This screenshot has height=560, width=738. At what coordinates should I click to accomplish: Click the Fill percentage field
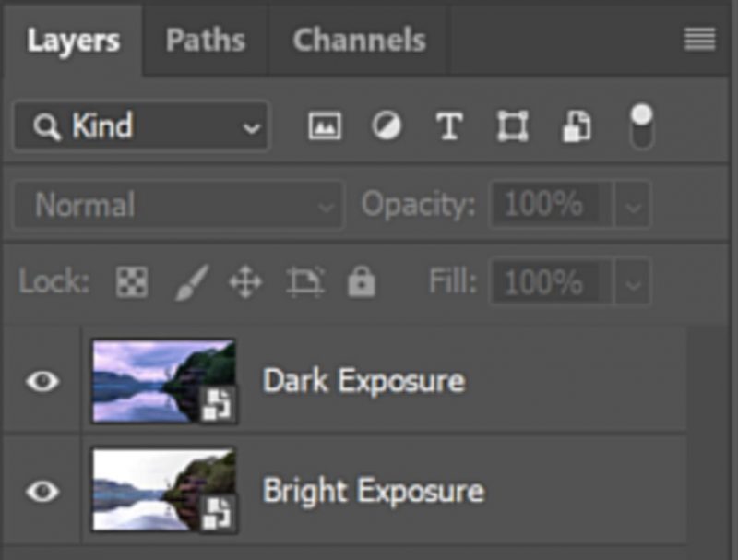[550, 281]
